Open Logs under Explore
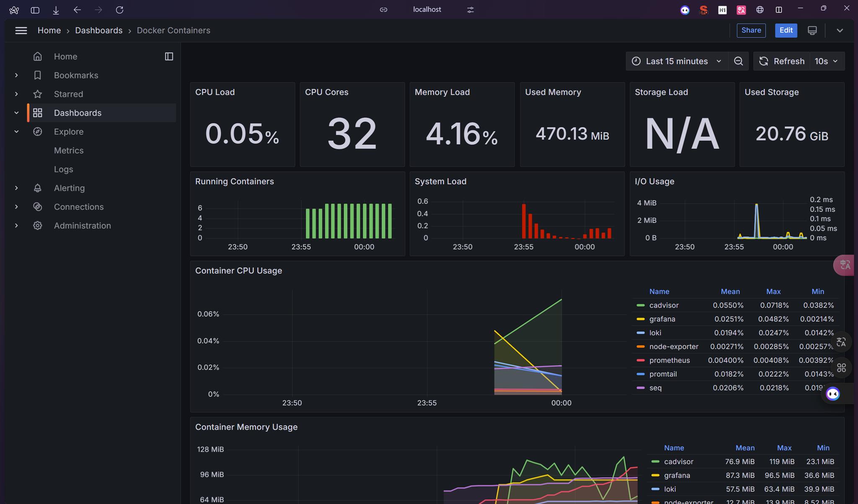The width and height of the screenshot is (858, 504). (x=63, y=169)
